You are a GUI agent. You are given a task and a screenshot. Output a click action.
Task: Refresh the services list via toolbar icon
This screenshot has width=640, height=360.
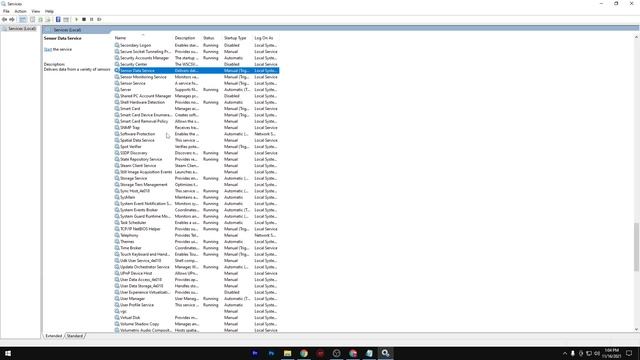40,19
